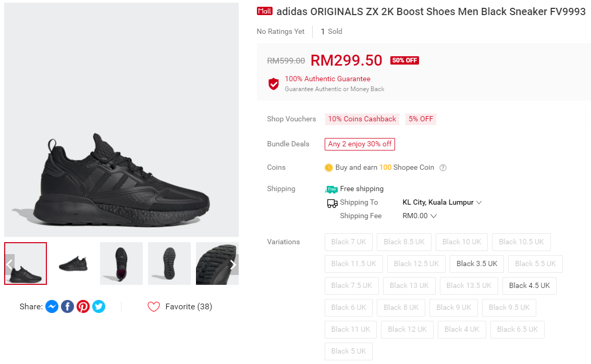591x364 pixels.
Task: Click the heart Favorite icon
Action: click(x=153, y=307)
